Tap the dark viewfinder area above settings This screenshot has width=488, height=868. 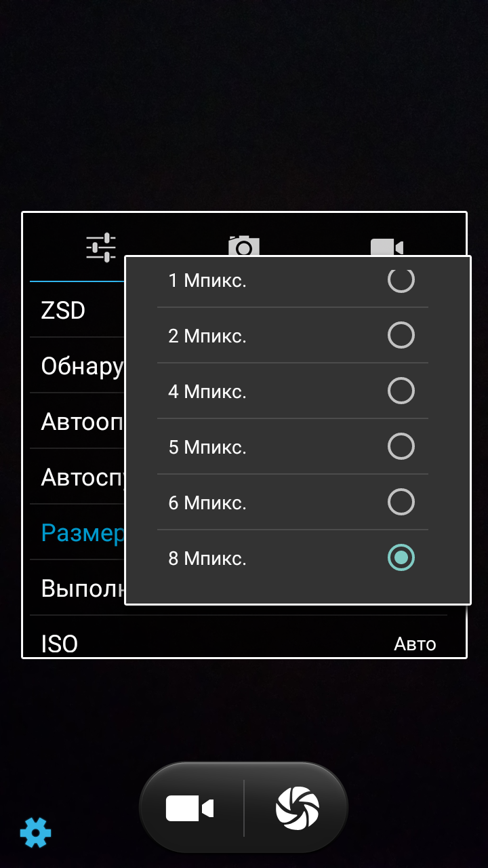coord(244,105)
